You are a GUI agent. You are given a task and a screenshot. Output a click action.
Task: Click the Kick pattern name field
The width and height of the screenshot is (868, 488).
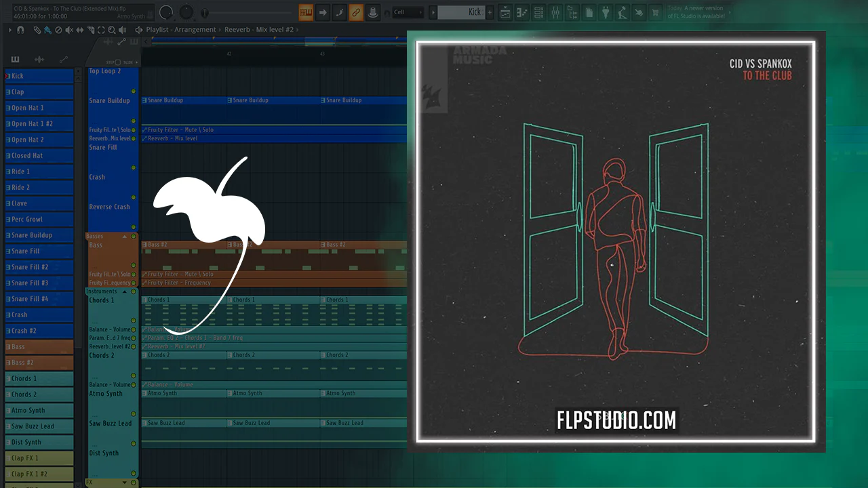(x=460, y=12)
